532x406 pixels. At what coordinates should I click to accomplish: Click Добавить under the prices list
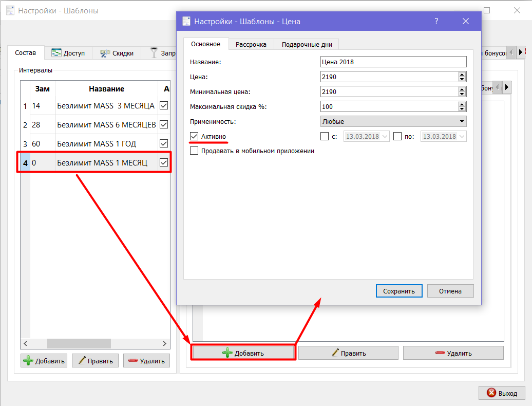[243, 353]
